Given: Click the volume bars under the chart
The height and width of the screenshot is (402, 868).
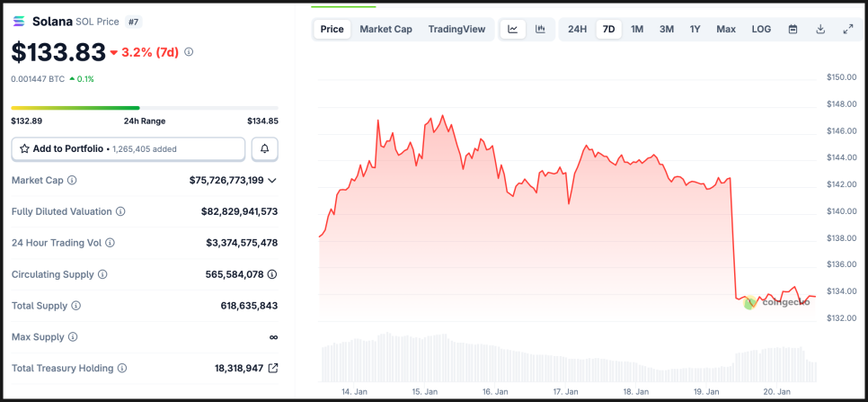Looking at the screenshot, I should tap(568, 360).
